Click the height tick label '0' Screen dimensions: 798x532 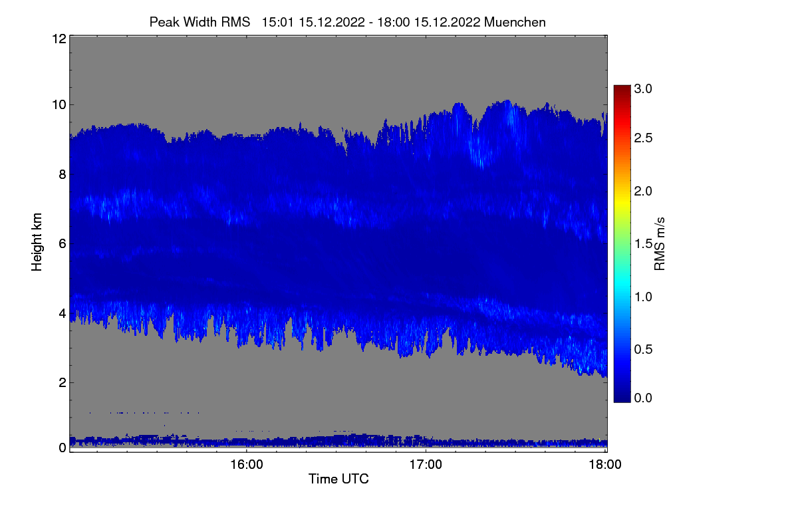click(62, 448)
